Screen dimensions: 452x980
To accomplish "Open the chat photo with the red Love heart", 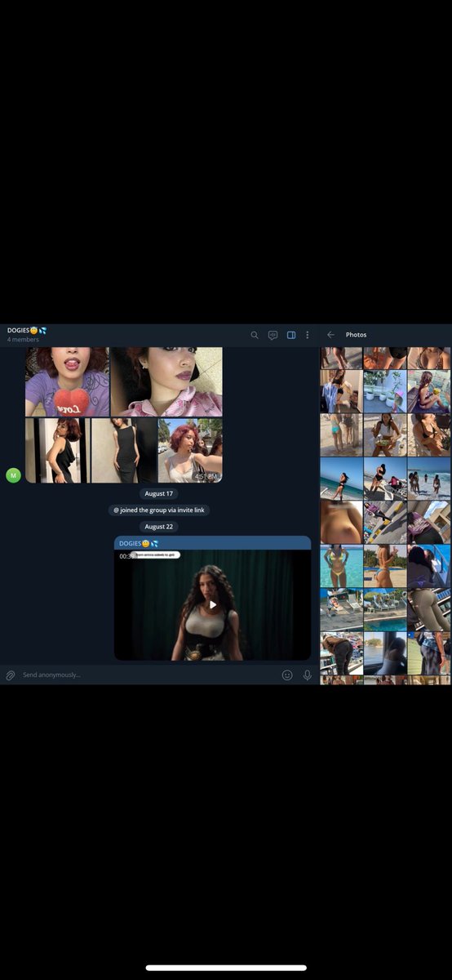I will 67,381.
